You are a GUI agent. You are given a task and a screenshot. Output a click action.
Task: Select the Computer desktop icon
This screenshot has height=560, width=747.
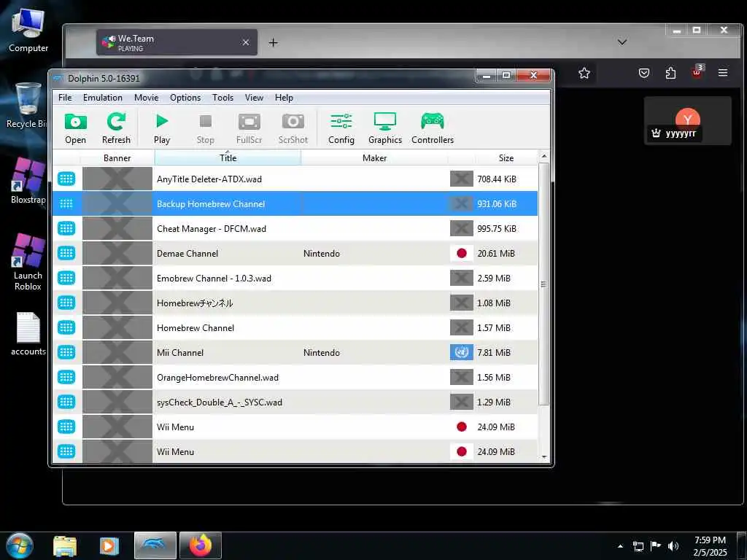[28, 31]
